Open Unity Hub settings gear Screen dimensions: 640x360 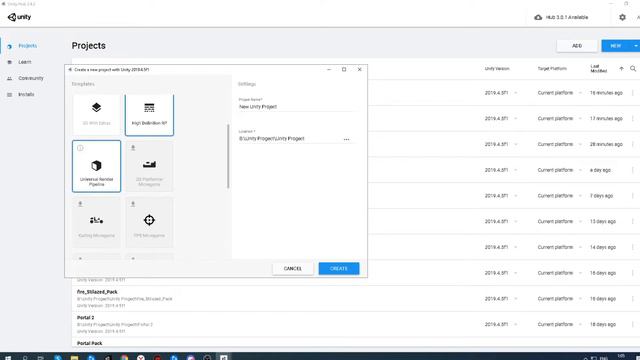[x=622, y=17]
